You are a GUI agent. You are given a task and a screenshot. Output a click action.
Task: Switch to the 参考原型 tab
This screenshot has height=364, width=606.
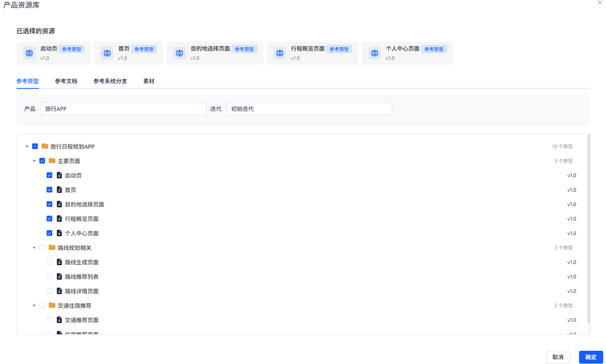(27, 81)
